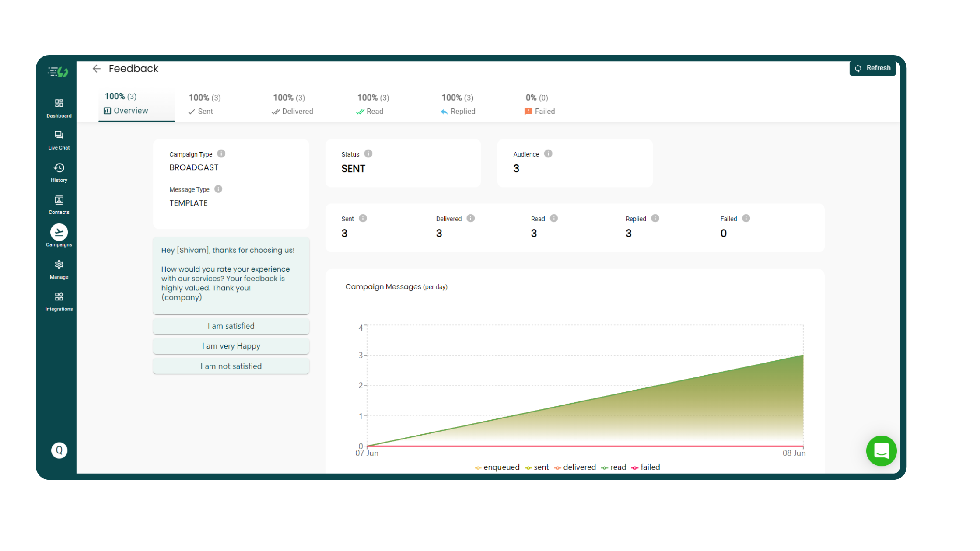The width and height of the screenshot is (980, 551).
Task: Open History in the sidebar
Action: (x=59, y=172)
